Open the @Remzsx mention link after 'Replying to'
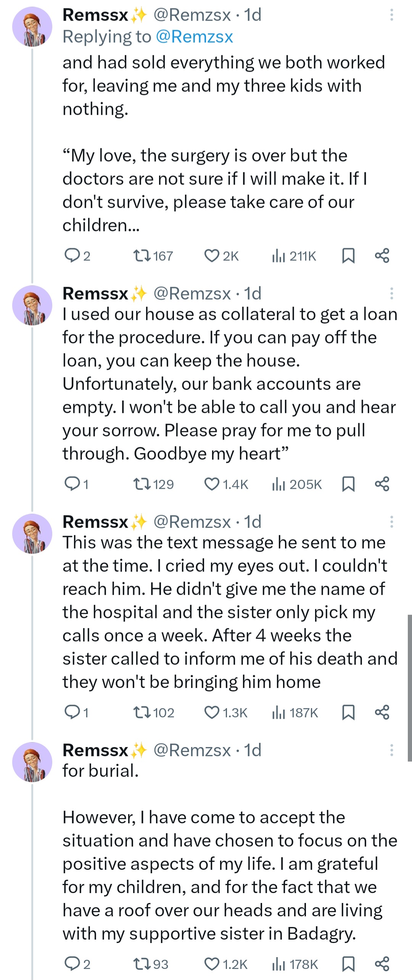The height and width of the screenshot is (980, 412). (x=194, y=37)
